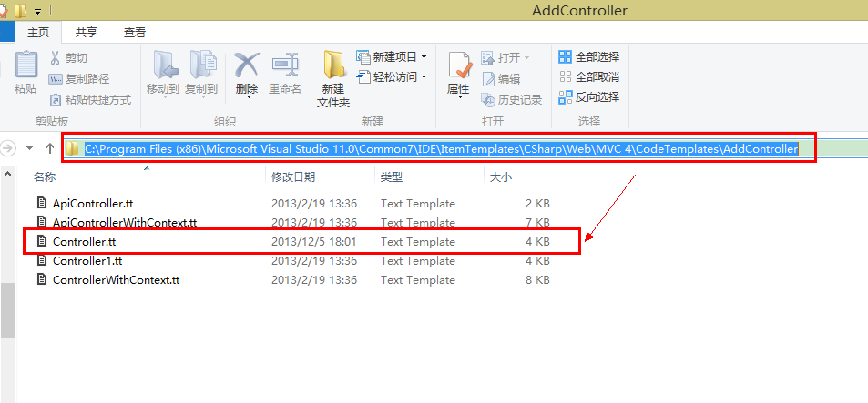Click the Properties (属性) checkmark icon

[459, 65]
